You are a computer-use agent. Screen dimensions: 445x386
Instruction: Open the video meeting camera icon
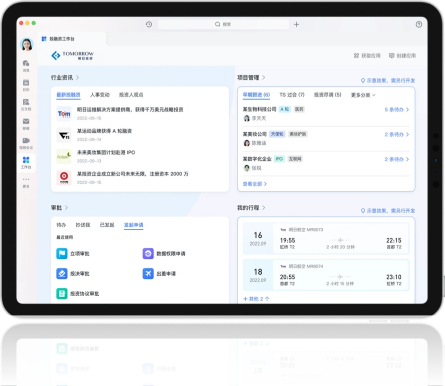point(26,140)
